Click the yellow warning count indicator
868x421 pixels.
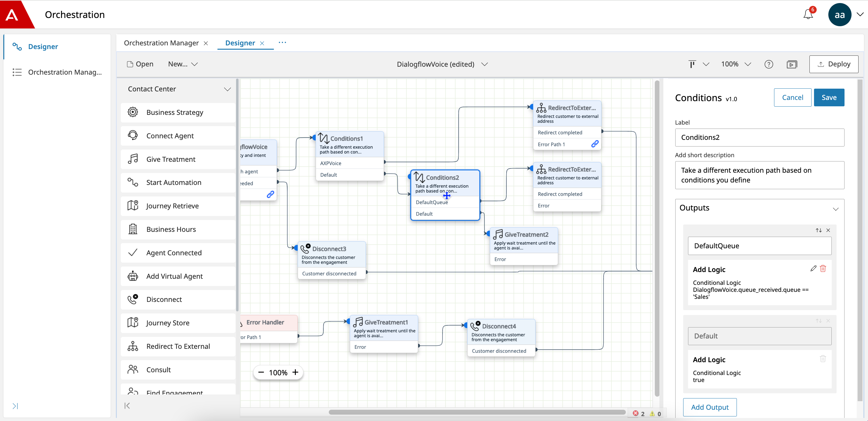655,414
